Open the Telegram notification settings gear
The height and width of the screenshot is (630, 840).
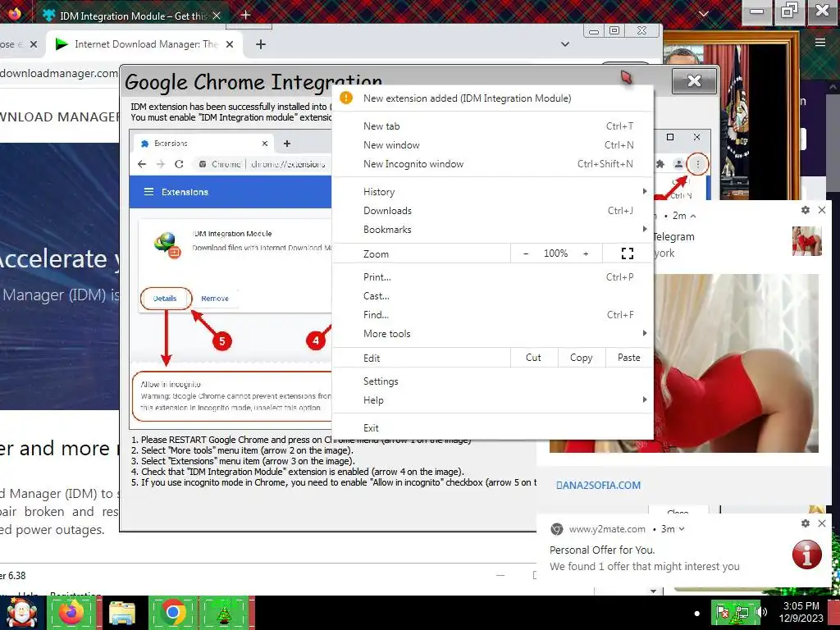click(x=806, y=210)
